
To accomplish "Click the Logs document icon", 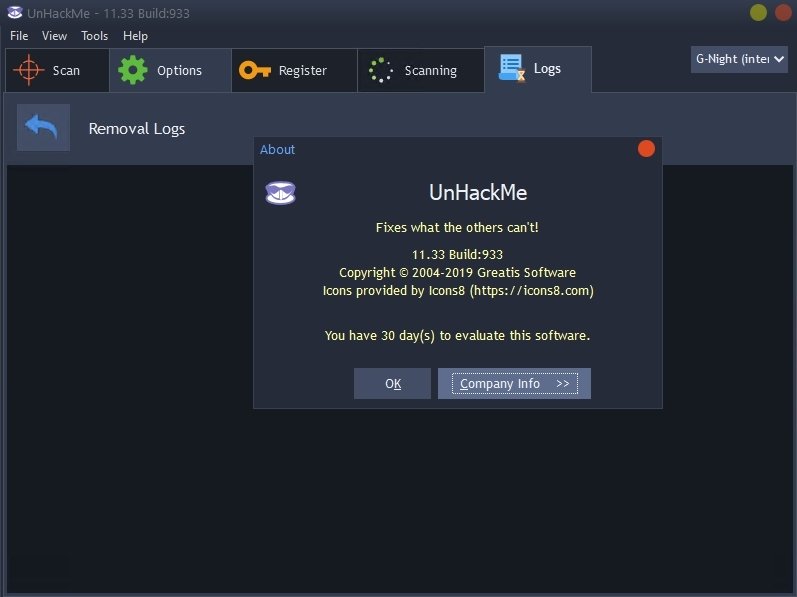I will point(511,68).
